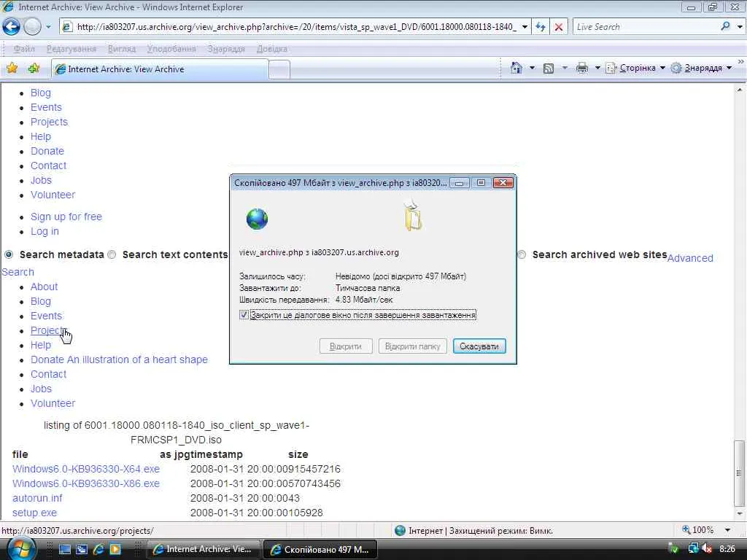Select the Search metadata radio button

9,254
